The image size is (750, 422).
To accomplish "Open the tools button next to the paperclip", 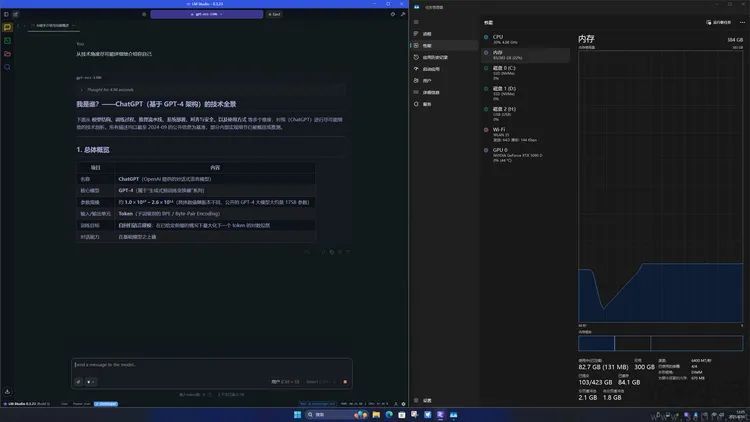I will 91,382.
